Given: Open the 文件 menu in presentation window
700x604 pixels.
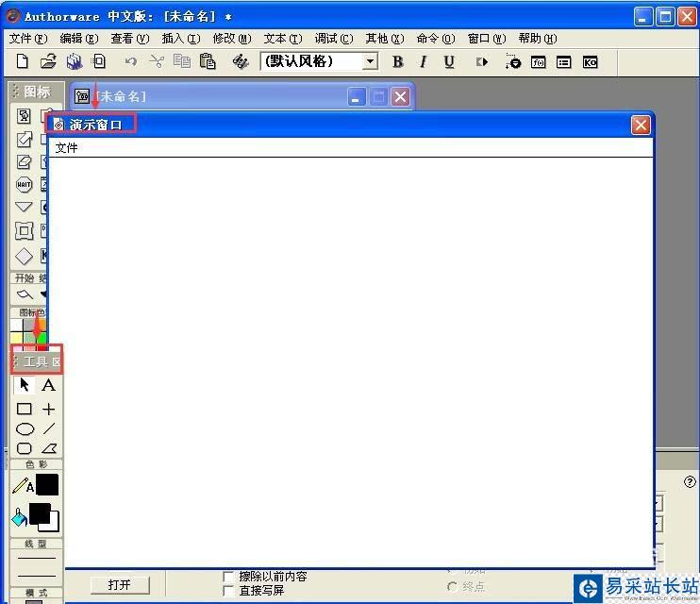Looking at the screenshot, I should tap(66, 148).
